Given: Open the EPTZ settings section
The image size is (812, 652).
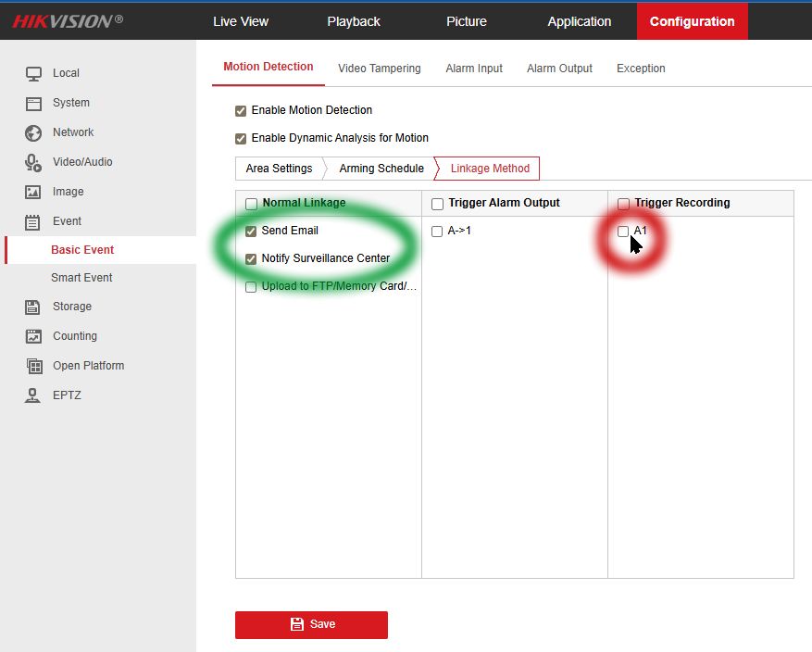Looking at the screenshot, I should coord(67,395).
